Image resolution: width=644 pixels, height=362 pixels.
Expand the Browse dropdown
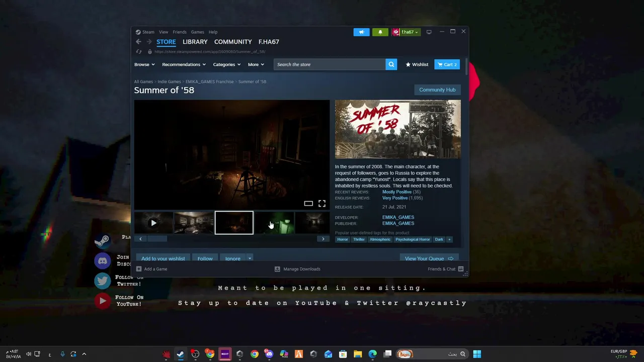click(x=144, y=64)
